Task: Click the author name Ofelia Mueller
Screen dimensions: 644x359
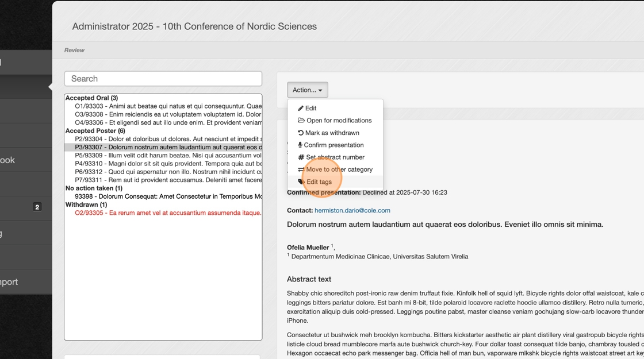Action: (x=308, y=248)
